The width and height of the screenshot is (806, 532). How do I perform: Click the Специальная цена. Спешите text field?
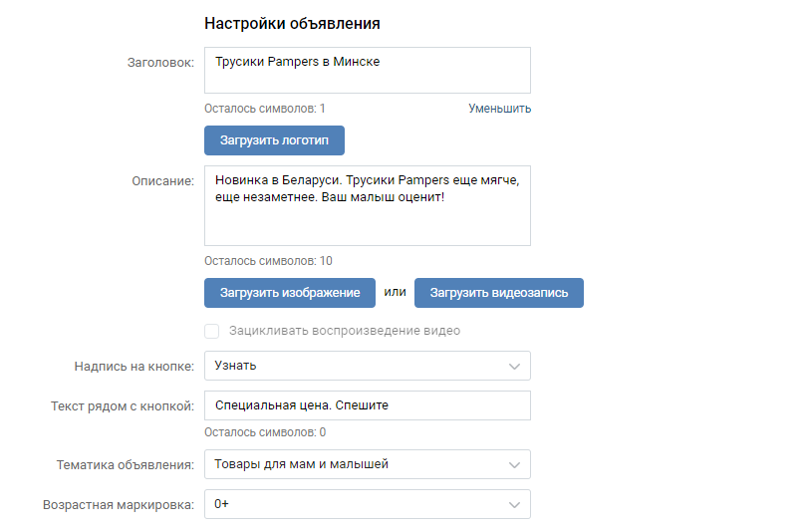367,405
